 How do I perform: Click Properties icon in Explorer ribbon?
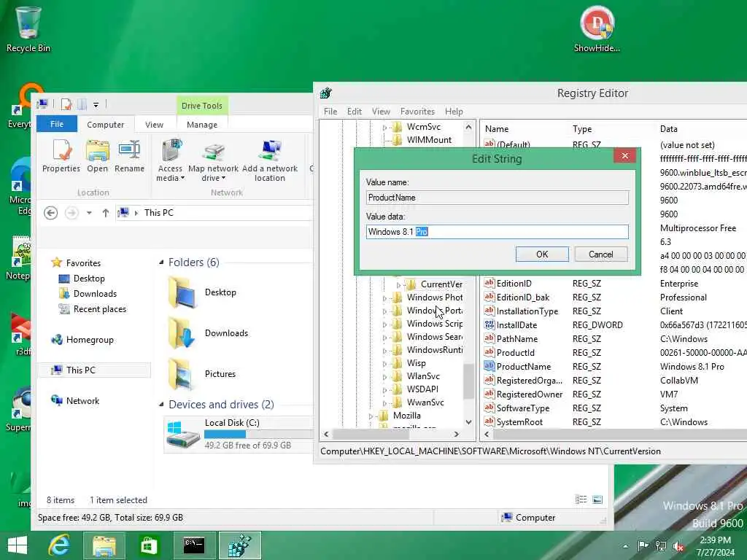click(61, 156)
